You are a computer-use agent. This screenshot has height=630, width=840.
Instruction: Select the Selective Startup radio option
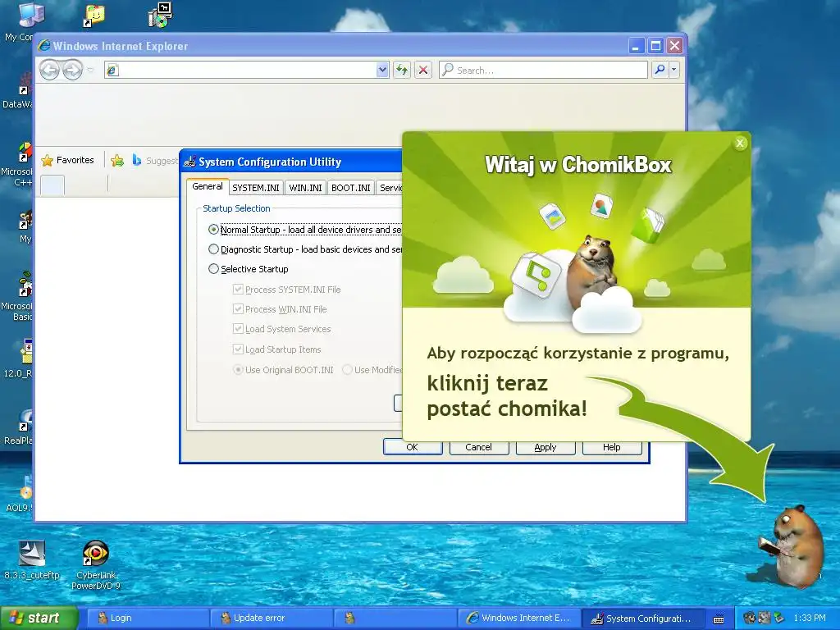pos(213,269)
